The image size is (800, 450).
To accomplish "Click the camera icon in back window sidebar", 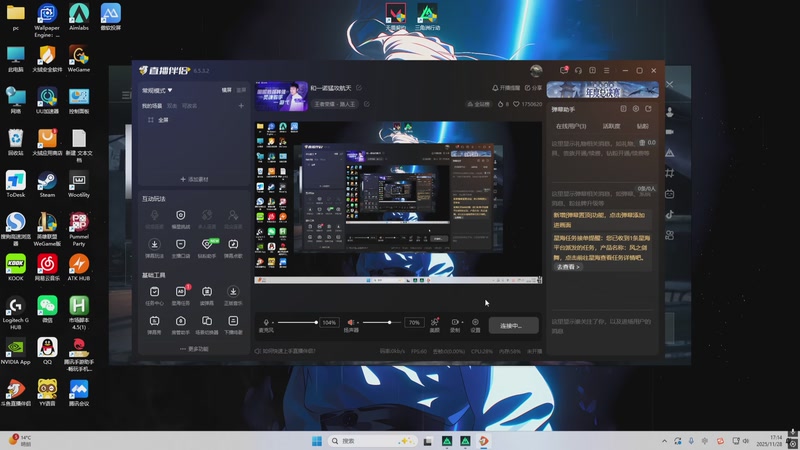I will 670,132.
